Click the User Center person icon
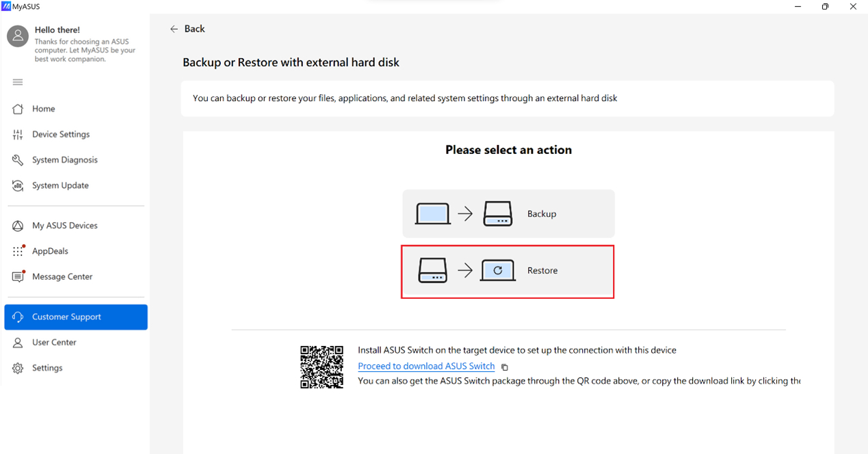 click(18, 343)
